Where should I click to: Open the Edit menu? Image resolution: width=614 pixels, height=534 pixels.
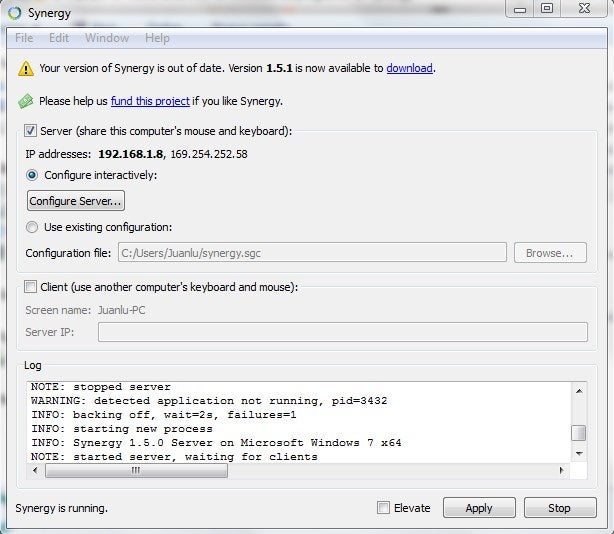click(59, 38)
